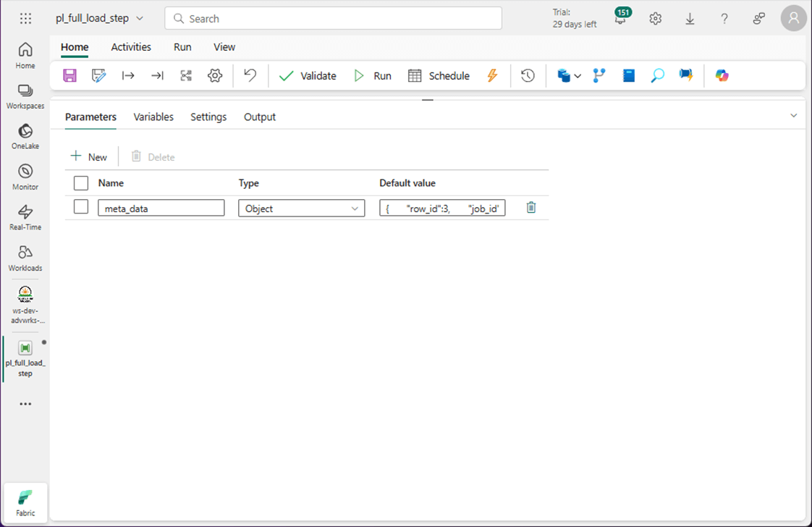Viewport: 812px width, 527px height.
Task: Switch to the Run ribbon tab
Action: (182, 47)
